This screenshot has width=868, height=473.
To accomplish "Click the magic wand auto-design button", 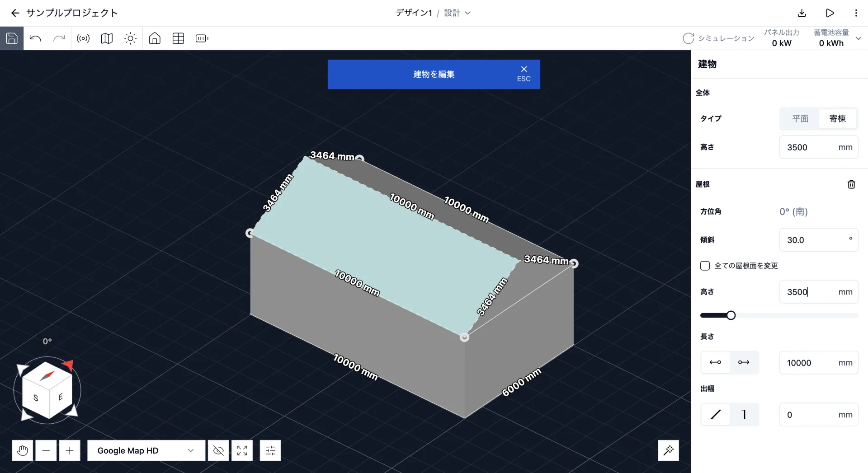I will click(669, 450).
